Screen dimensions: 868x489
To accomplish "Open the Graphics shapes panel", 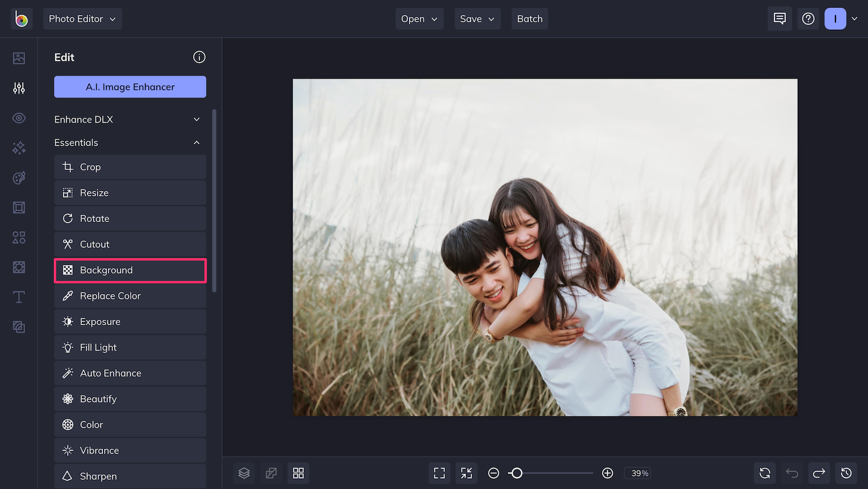I will tap(18, 237).
